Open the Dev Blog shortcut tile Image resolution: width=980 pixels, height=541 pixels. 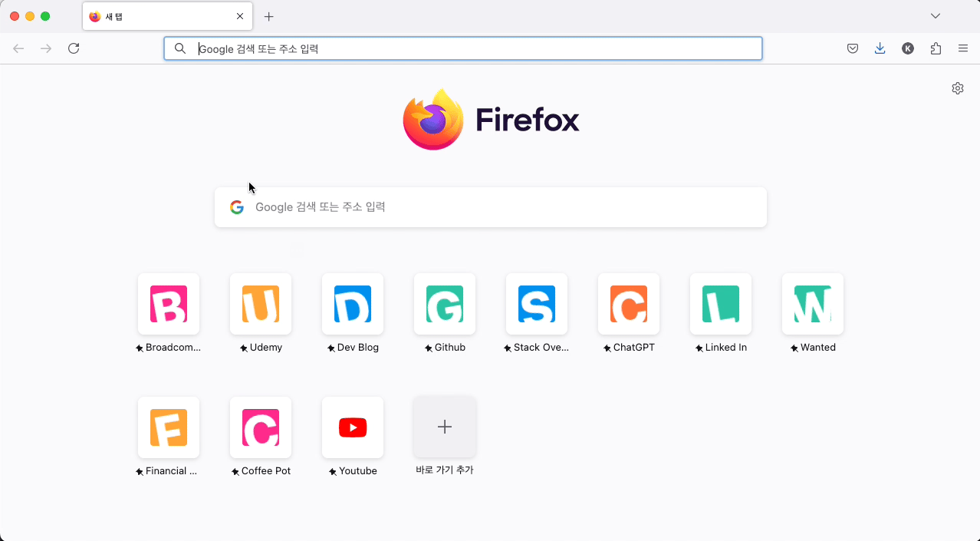[353, 304]
